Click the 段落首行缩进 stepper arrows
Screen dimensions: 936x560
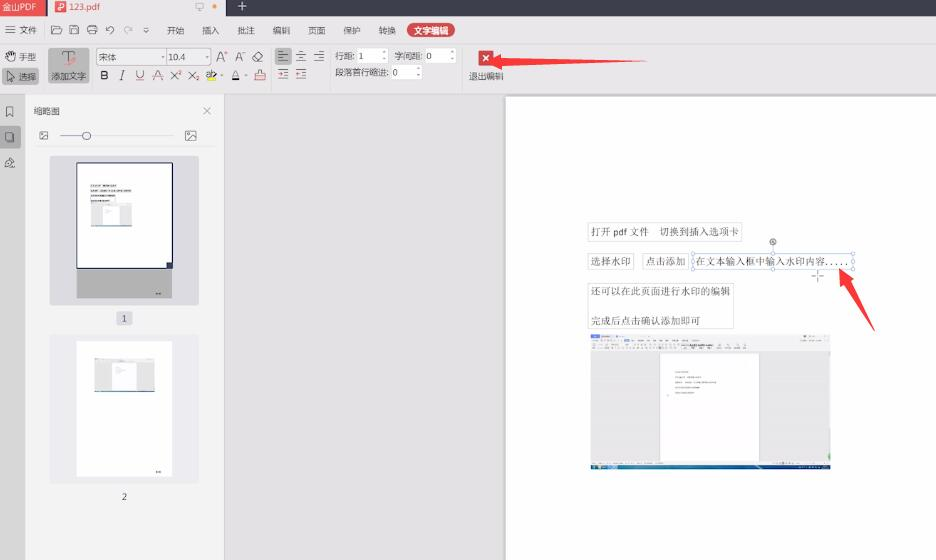click(x=418, y=72)
